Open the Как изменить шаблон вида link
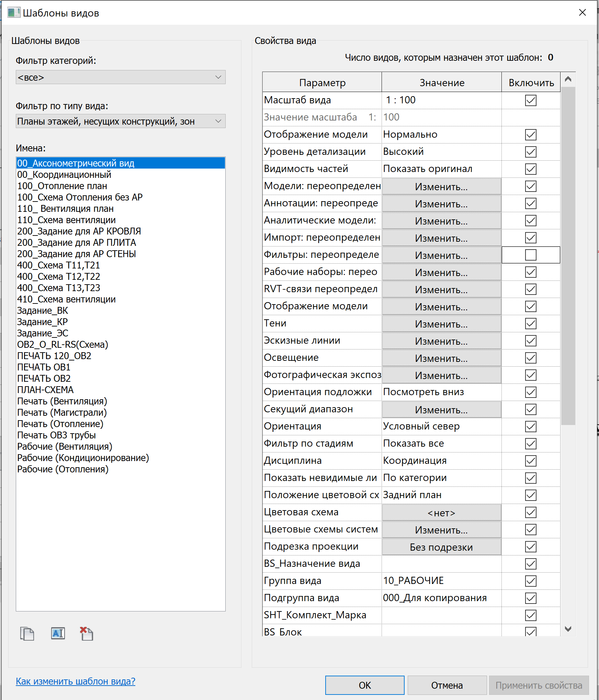Screen dimensions: 599x700 point(76,681)
